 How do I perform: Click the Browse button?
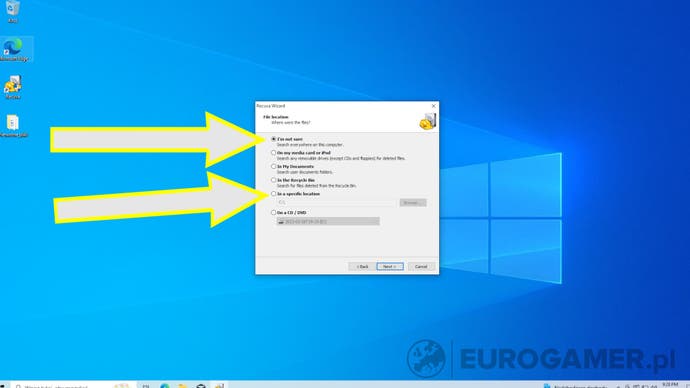(x=413, y=203)
